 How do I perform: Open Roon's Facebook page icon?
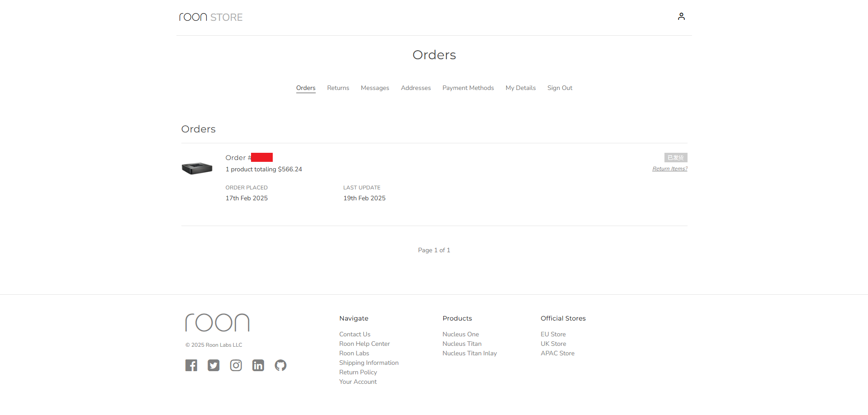(191, 365)
